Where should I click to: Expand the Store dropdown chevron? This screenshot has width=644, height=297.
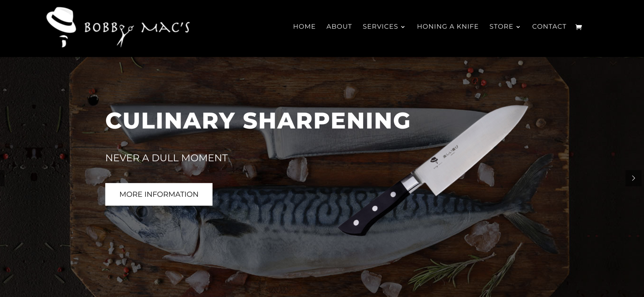click(x=518, y=27)
